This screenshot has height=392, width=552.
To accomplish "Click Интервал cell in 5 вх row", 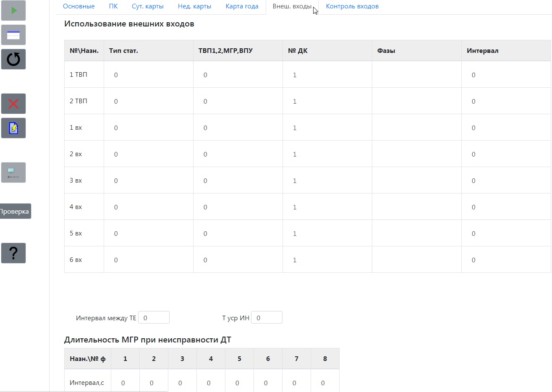I will click(506, 233).
